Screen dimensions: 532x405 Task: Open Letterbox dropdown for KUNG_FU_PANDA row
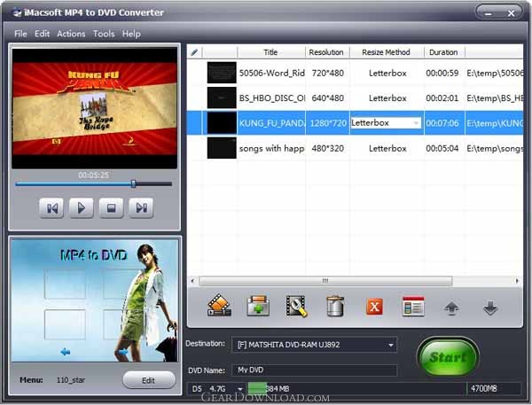pos(416,123)
